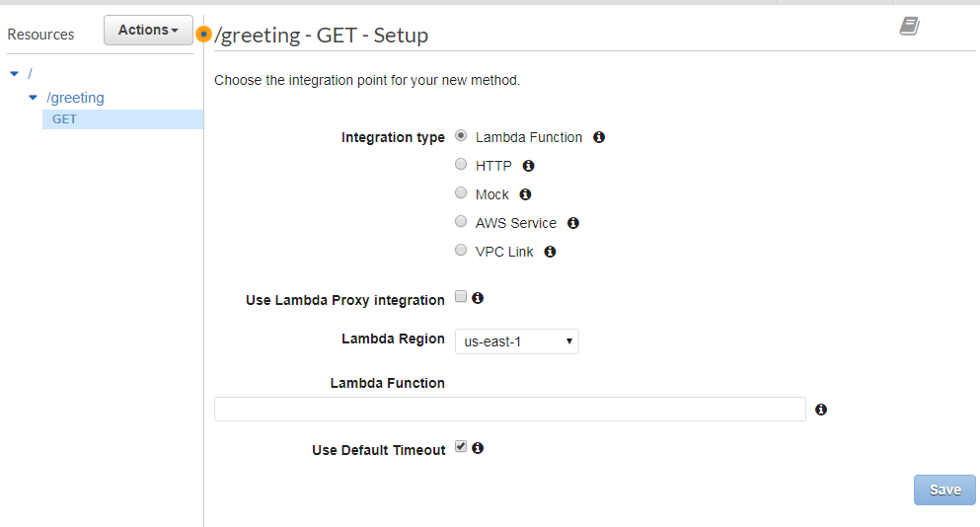Select the HTTP integration type
The height and width of the screenshot is (527, 980).
[x=461, y=164]
